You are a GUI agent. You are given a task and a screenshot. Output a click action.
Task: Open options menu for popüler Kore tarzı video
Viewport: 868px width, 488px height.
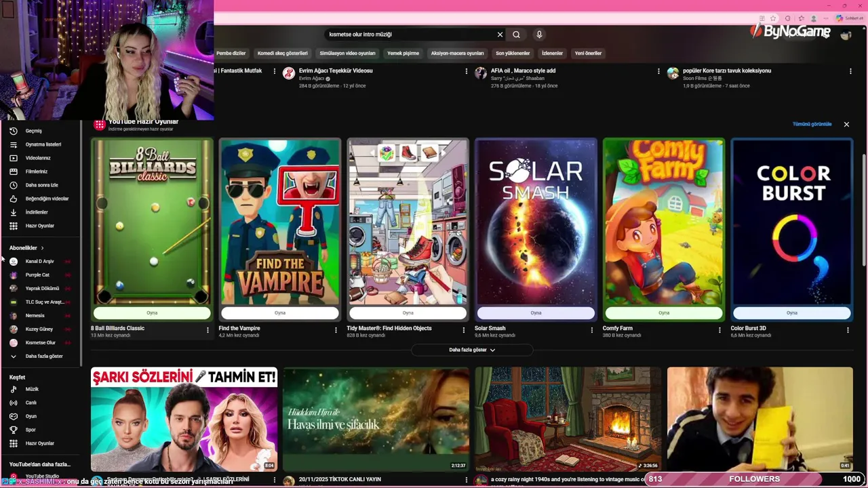pyautogui.click(x=850, y=71)
